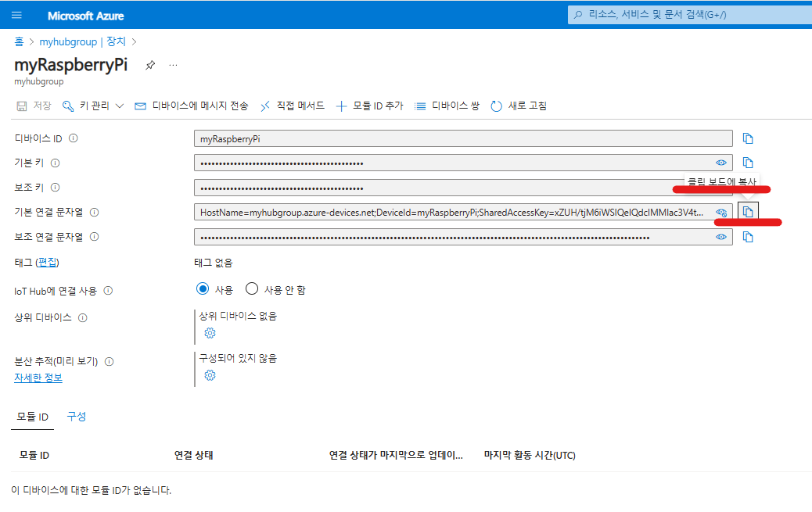Add a module ID
The height and width of the screenshot is (512, 812).
point(369,106)
